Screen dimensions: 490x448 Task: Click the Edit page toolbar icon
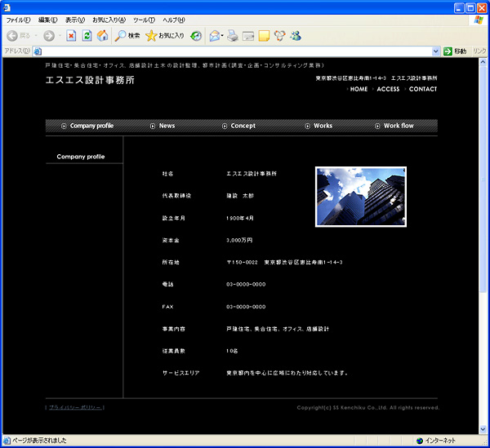pyautogui.click(x=248, y=36)
